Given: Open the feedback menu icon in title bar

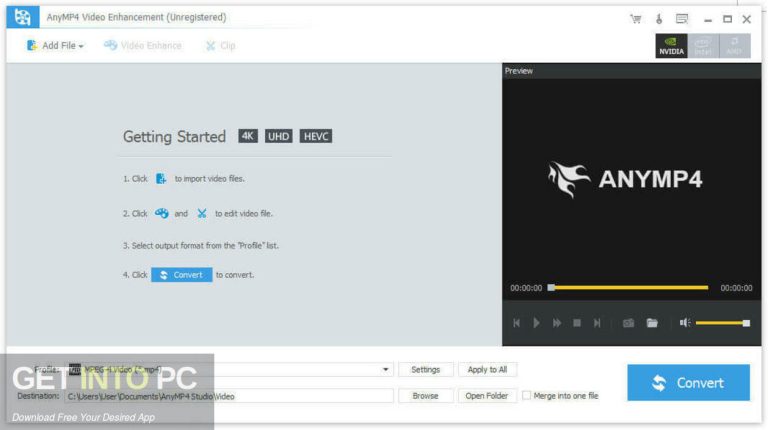Looking at the screenshot, I should point(682,19).
